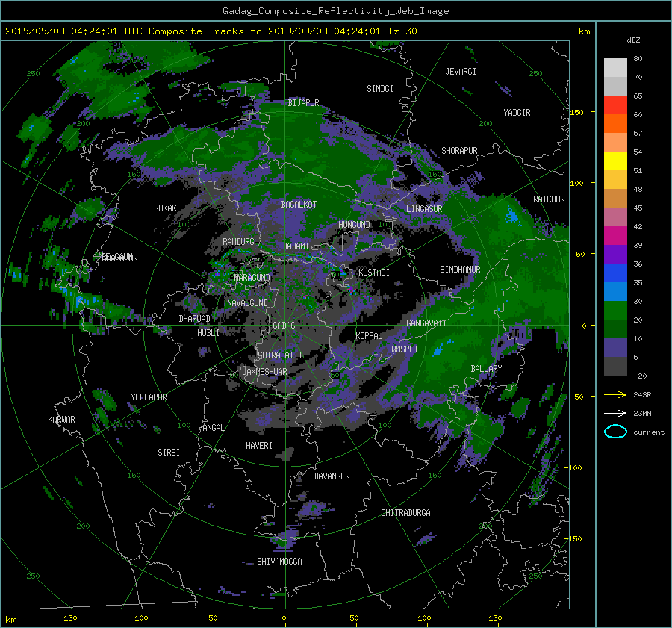Select the CHITRADURGA city label
The width and height of the screenshot is (672, 628).
coord(406,513)
